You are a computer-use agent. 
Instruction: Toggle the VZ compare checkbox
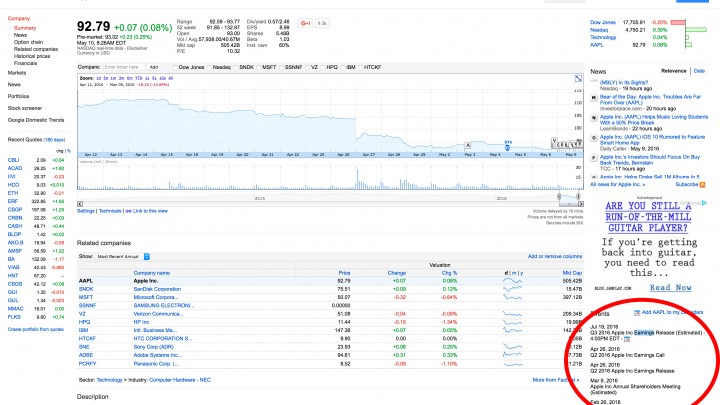(307, 68)
